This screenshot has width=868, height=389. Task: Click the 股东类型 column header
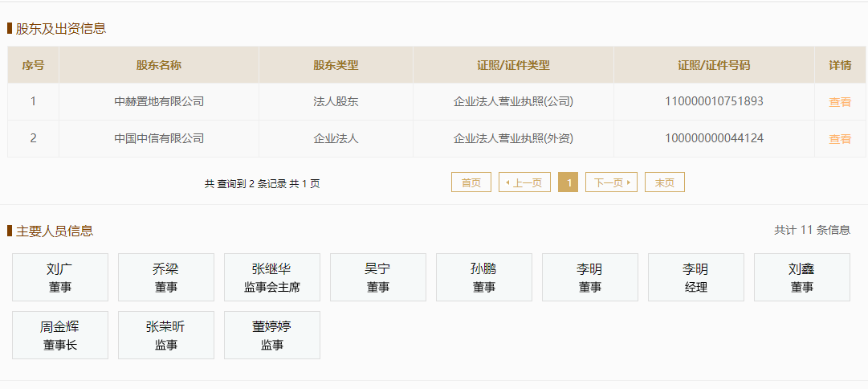point(336,65)
